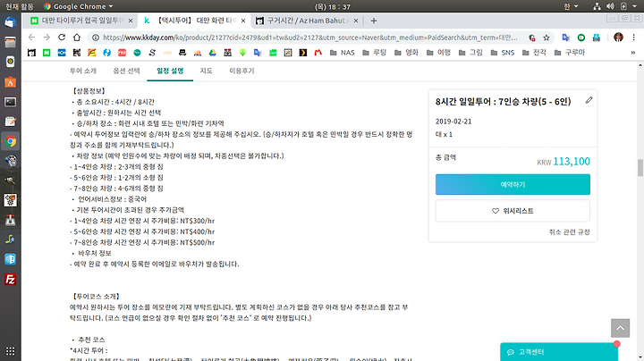Click the 예약하기 booking button
Viewport: 644px width, 361px height.
click(513, 185)
